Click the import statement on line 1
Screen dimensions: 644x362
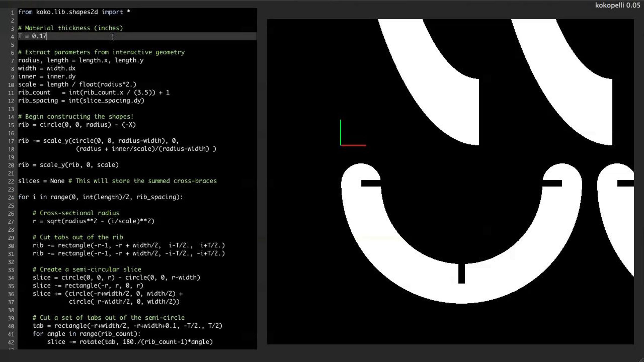pyautogui.click(x=74, y=12)
